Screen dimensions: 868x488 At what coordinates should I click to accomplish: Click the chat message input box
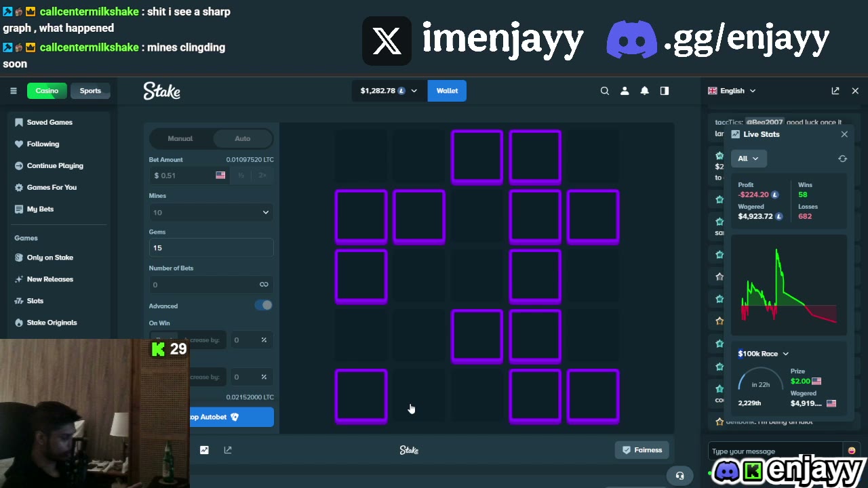point(775,451)
